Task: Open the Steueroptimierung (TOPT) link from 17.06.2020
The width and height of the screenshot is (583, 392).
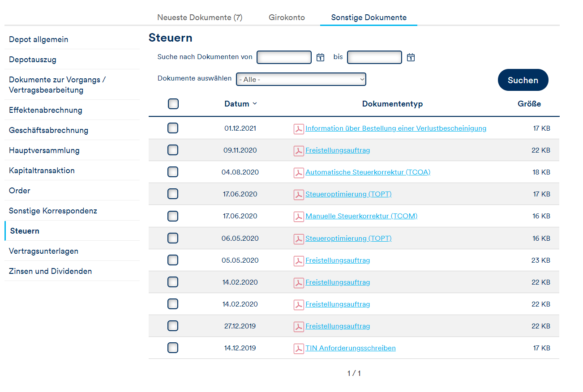Action: click(x=348, y=194)
